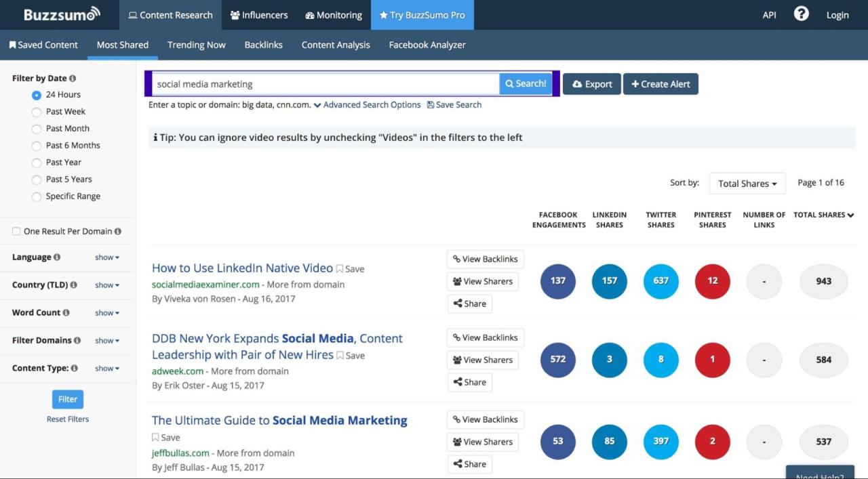Open the socialmediaexaminer.com domain link
This screenshot has width=868, height=479.
tap(205, 285)
